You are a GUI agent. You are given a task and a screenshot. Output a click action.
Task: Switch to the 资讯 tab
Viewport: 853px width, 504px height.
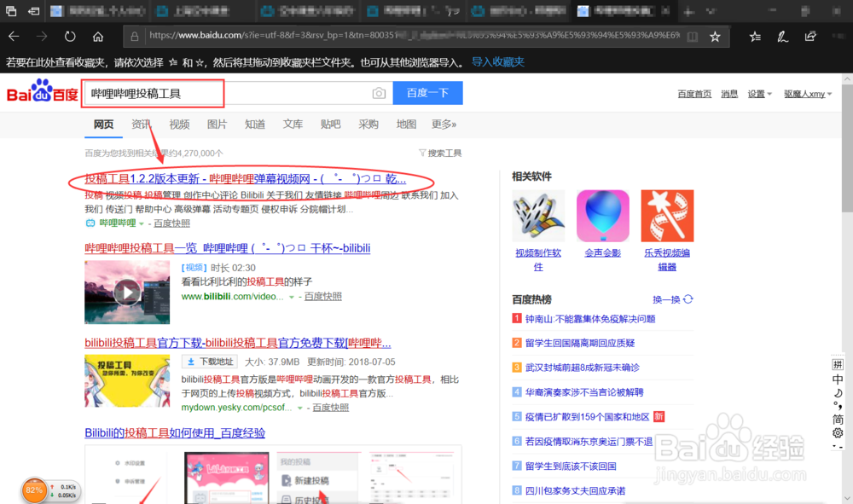point(141,125)
